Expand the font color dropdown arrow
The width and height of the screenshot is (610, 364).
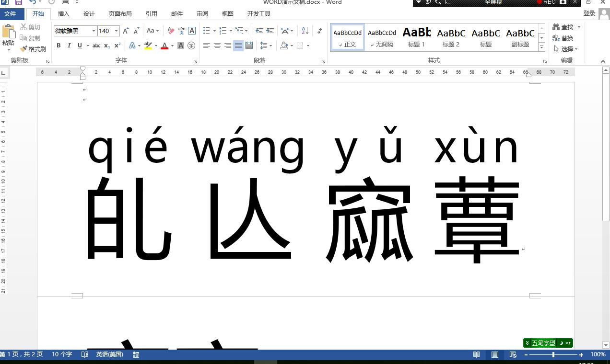tap(171, 45)
